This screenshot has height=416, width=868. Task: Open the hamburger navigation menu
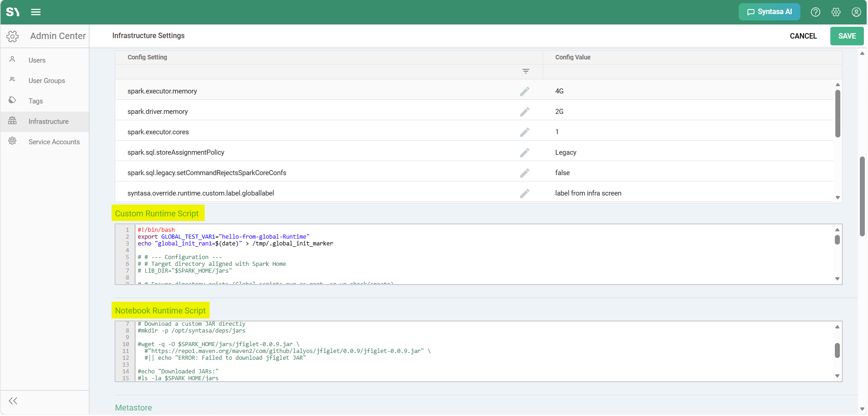(36, 12)
